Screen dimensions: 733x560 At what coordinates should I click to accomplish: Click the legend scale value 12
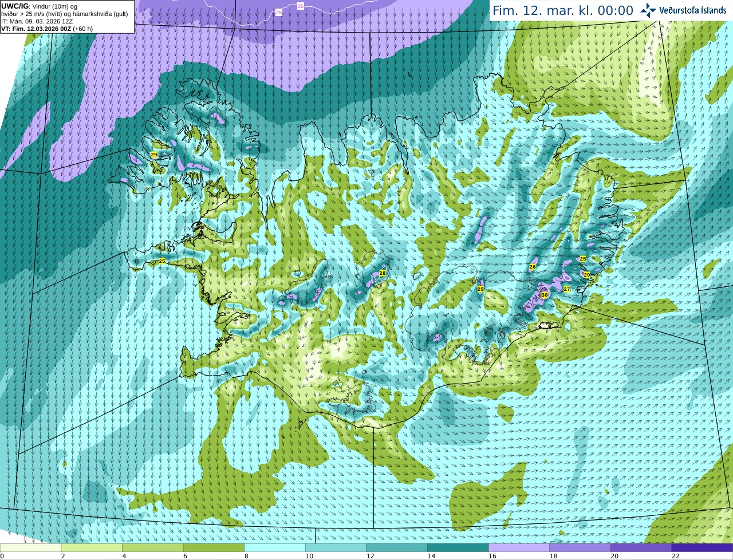370,556
